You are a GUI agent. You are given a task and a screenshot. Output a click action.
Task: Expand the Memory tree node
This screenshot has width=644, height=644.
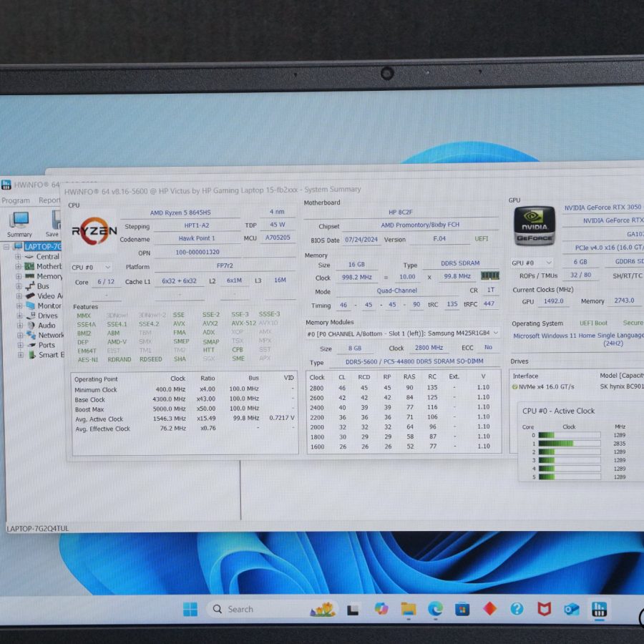tap(19, 276)
